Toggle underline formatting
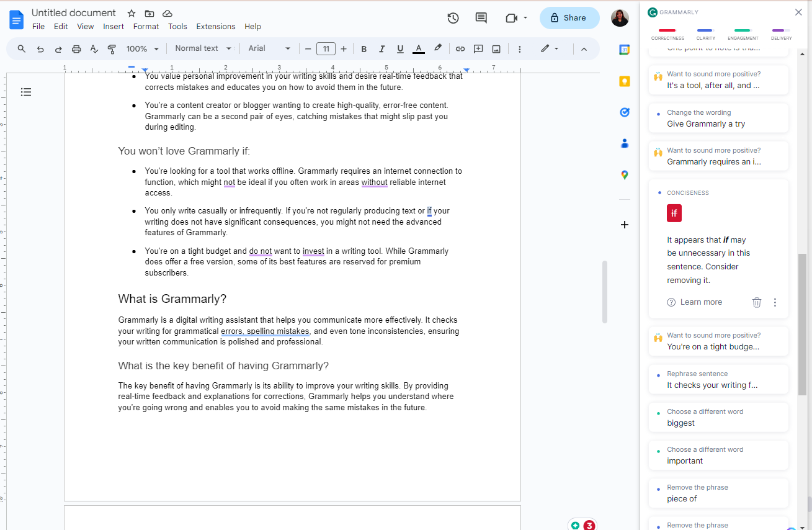The width and height of the screenshot is (812, 530). [x=400, y=48]
